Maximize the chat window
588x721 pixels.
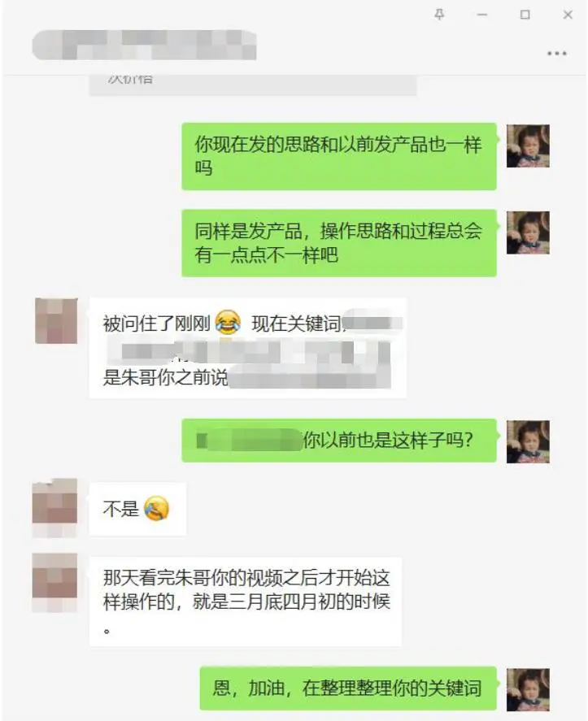point(525,15)
